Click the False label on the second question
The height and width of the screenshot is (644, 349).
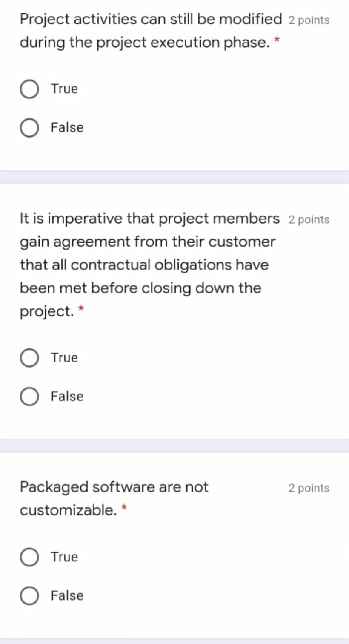coord(66,396)
